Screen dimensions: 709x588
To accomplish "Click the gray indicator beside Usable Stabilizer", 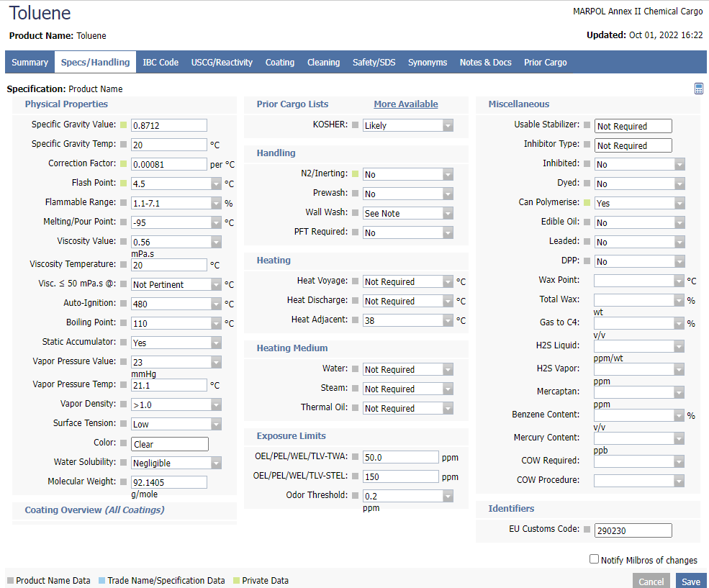I will click(x=587, y=126).
